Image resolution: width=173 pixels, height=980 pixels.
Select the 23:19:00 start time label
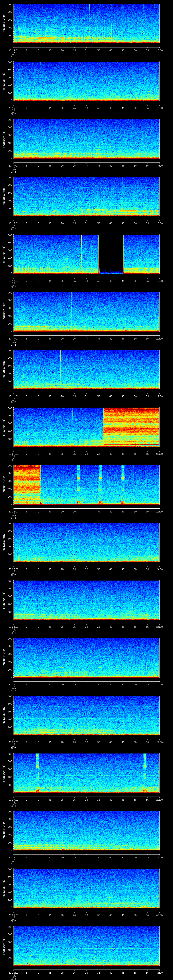coord(13,339)
